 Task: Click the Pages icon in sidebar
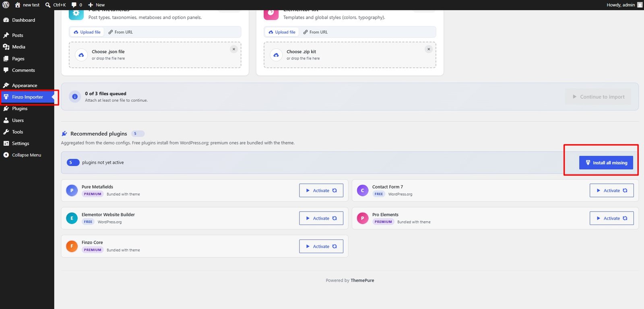click(6, 59)
